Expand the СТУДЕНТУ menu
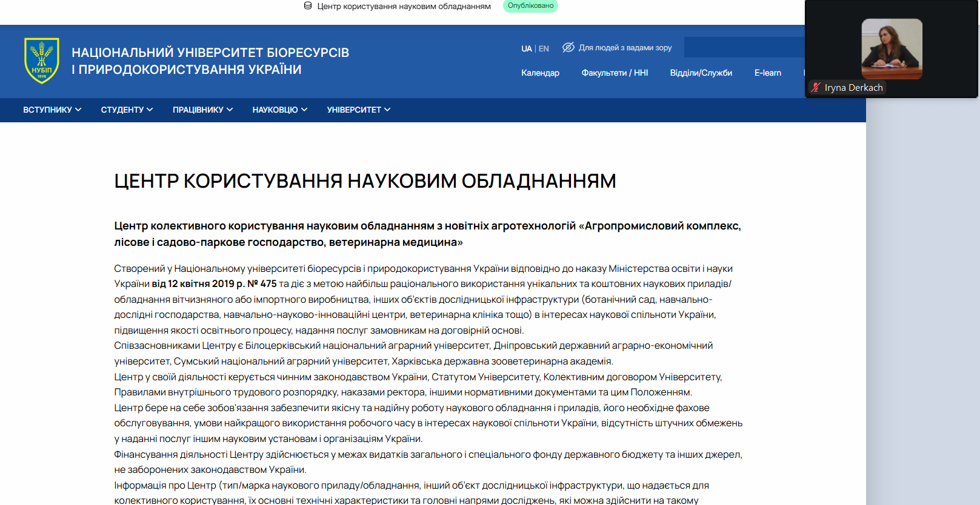 127,110
